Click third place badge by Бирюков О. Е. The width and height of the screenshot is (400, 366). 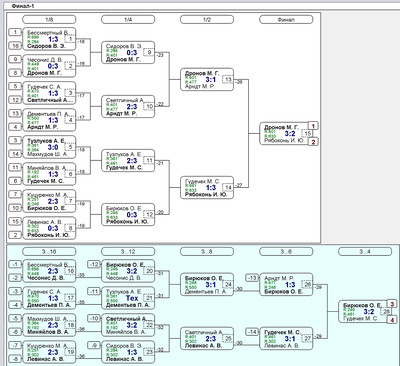[392, 304]
